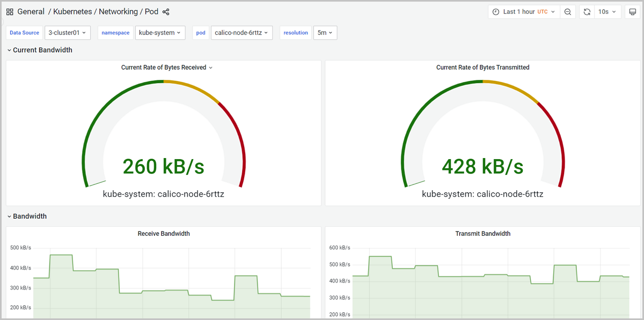Collapse the Bandwidth row section
Screen dimensions: 644x320
30,217
